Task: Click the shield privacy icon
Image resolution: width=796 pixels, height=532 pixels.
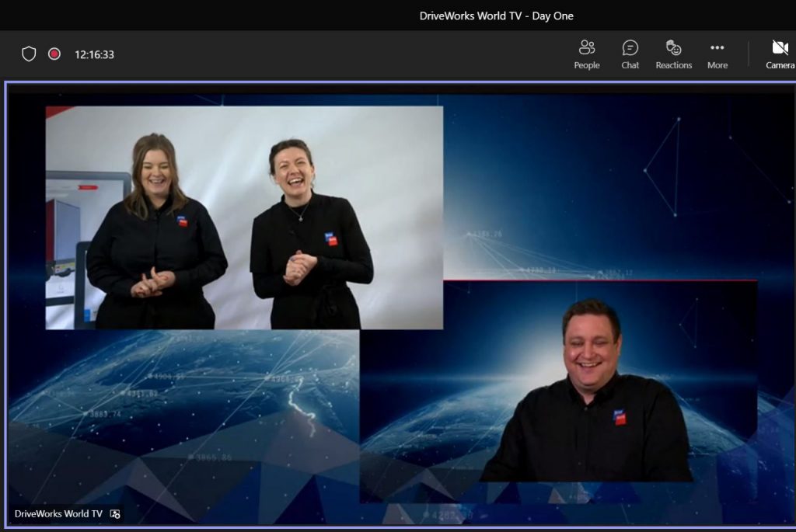Action: coord(29,54)
